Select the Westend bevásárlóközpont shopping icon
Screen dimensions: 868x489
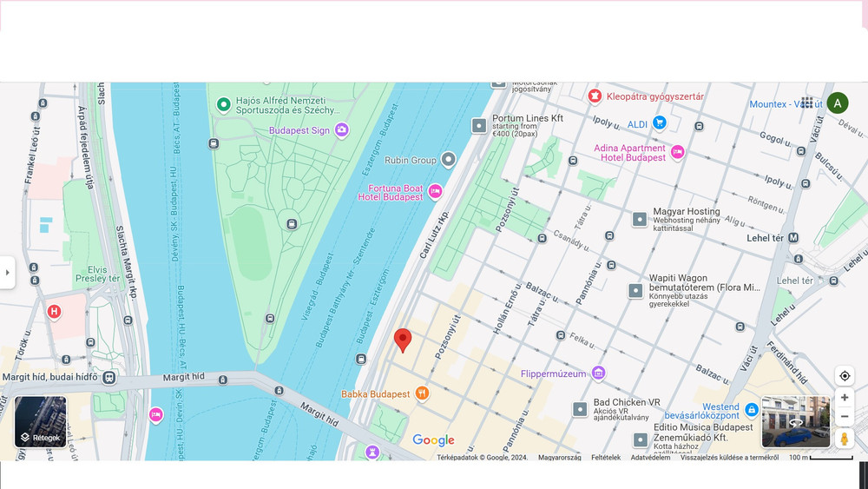(x=751, y=410)
